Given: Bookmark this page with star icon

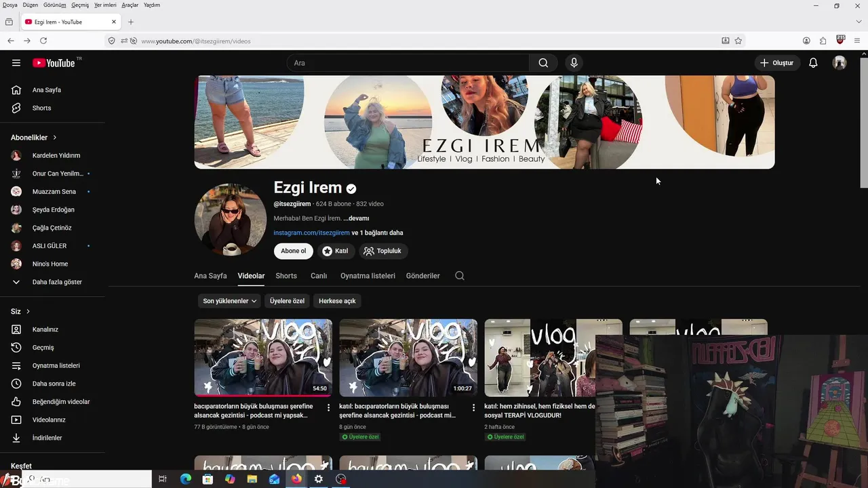Looking at the screenshot, I should click(738, 41).
